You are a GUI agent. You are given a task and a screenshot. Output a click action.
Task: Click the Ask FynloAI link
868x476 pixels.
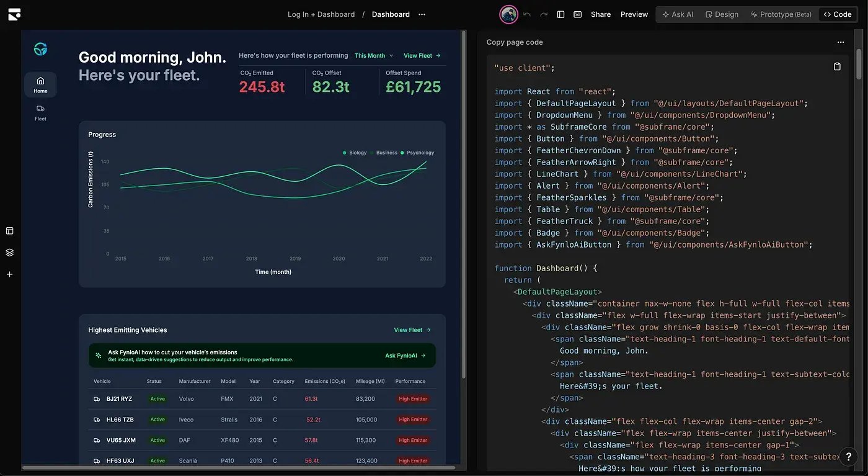pyautogui.click(x=405, y=356)
